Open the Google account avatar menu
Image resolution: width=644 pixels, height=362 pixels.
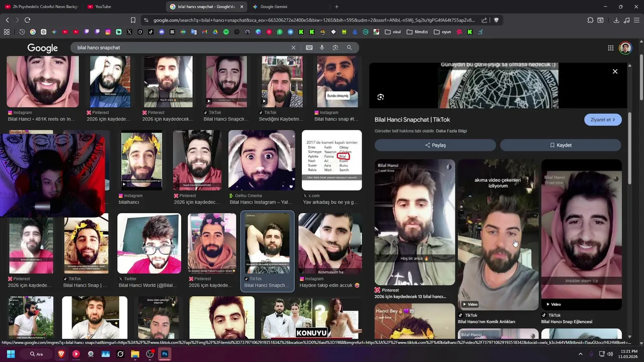point(625,48)
